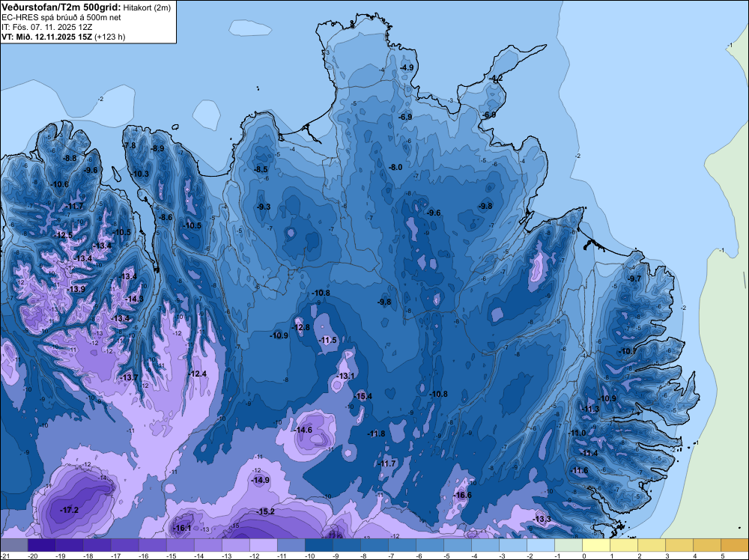Click the -12.5 temperature value
749x560 pixels.
pos(63,235)
